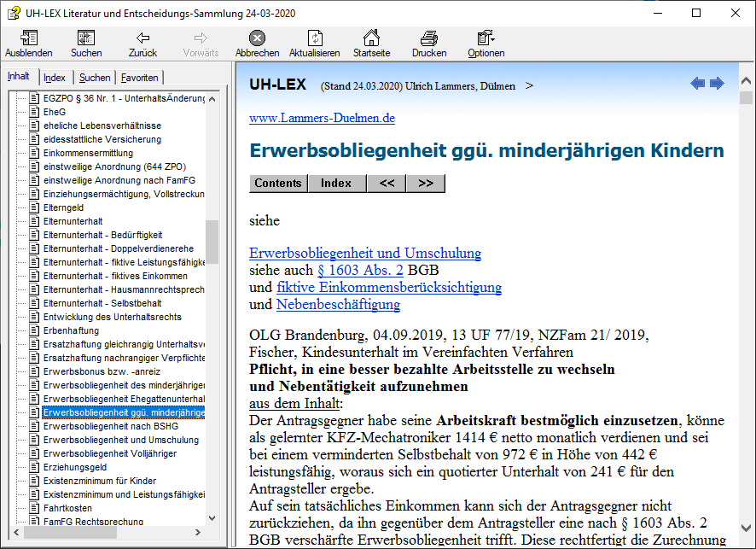Print using the Drucken icon

429,38
